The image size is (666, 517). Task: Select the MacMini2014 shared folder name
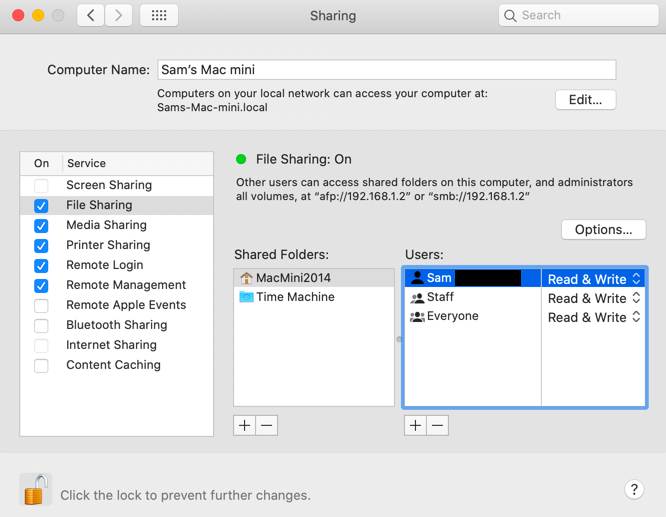coord(293,278)
